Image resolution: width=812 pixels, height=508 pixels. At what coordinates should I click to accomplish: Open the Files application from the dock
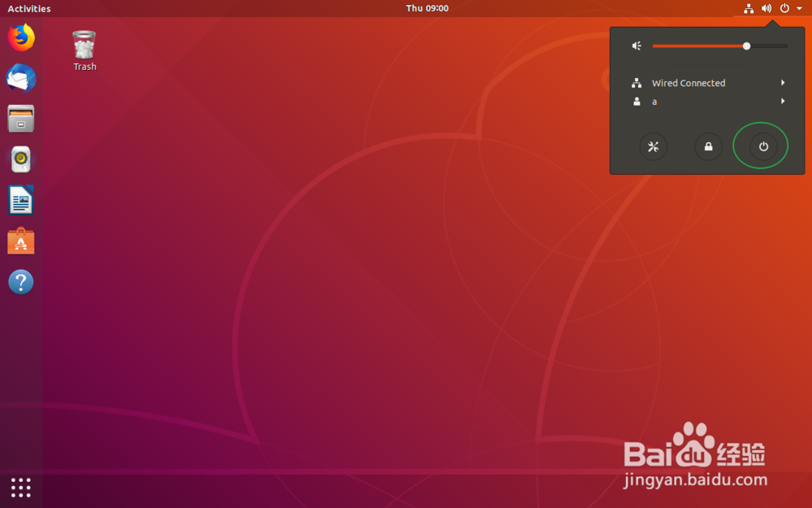(20, 119)
